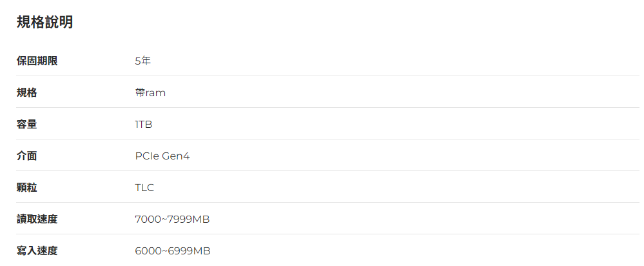Click the 速度 characters in 寫入速度 label
The height and width of the screenshot is (266, 644).
47,251
